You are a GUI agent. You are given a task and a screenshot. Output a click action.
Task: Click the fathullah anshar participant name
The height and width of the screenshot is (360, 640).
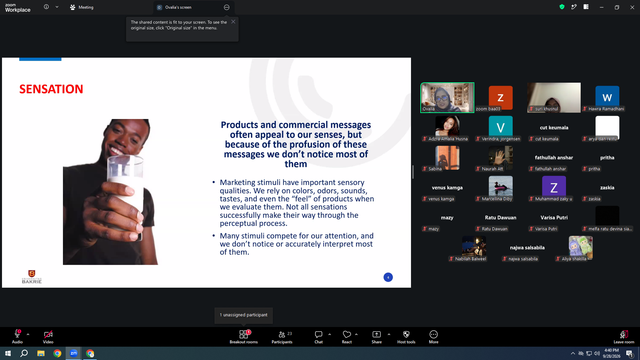point(554,158)
